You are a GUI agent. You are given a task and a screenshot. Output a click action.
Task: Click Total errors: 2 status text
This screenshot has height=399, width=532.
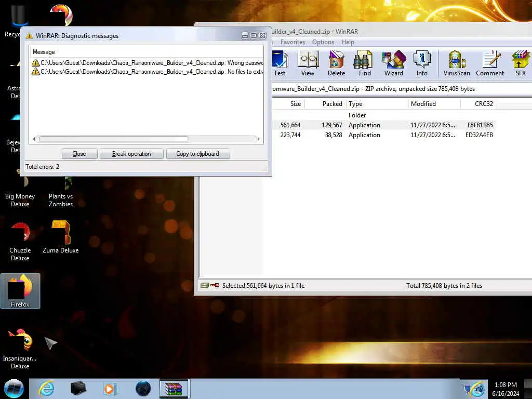coord(43,167)
